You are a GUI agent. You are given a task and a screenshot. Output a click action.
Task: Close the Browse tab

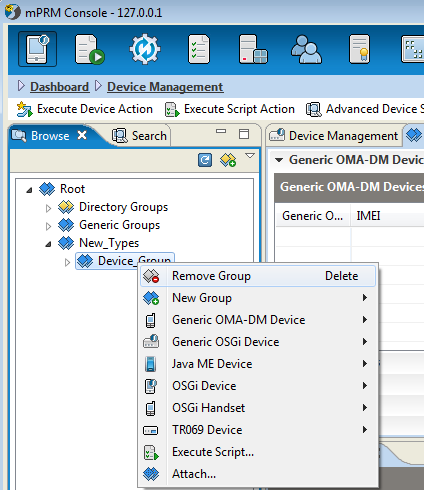coord(82,135)
